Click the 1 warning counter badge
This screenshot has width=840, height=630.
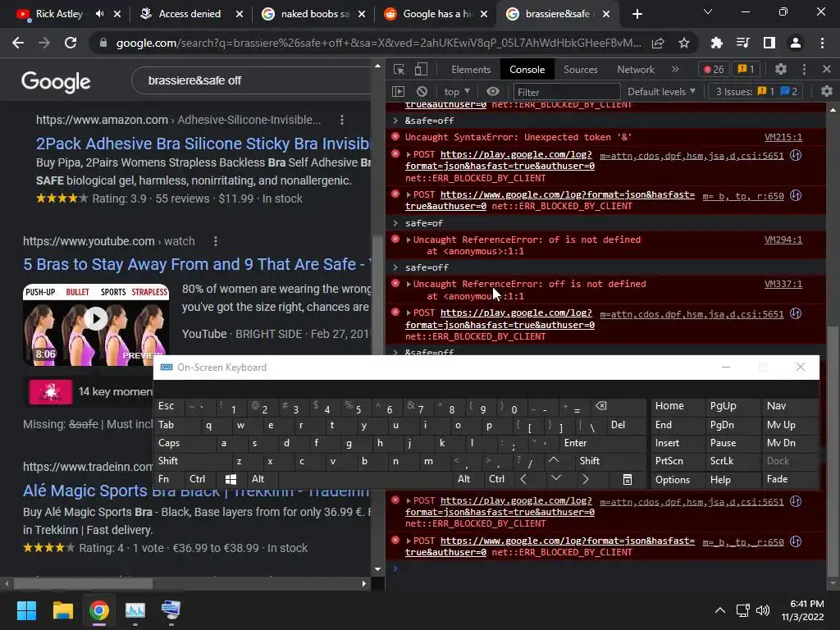(x=746, y=70)
